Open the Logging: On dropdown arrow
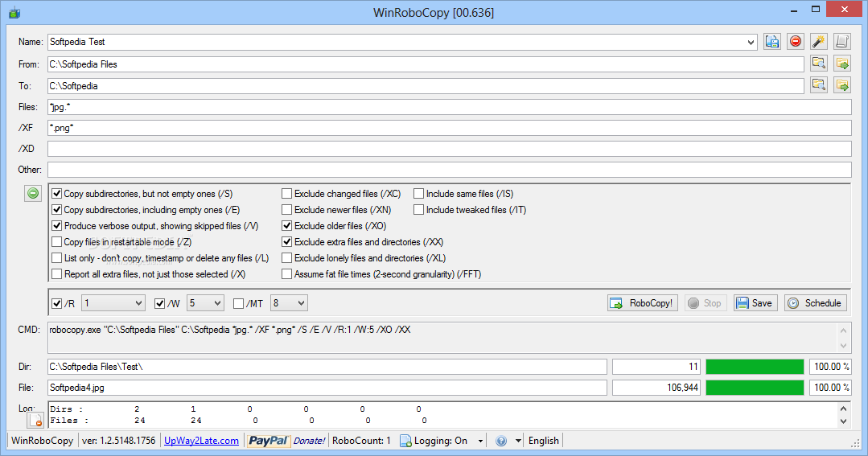This screenshot has height=456, width=868. click(x=480, y=441)
